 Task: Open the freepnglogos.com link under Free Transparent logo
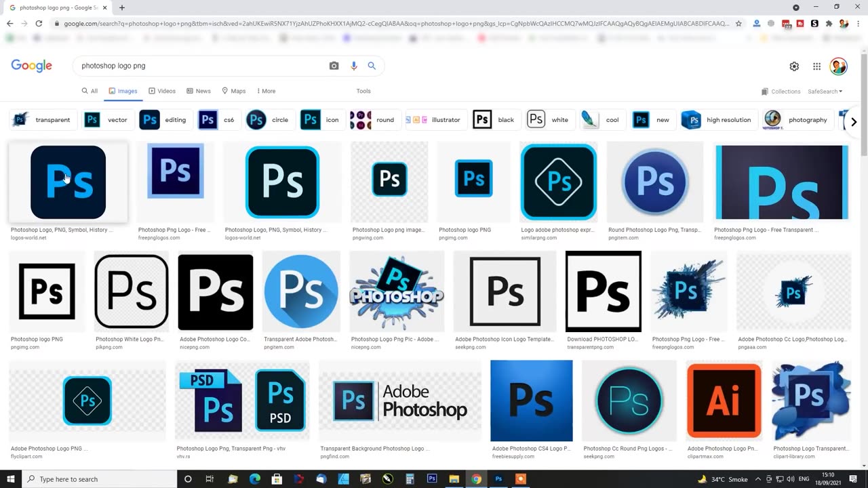(x=734, y=238)
